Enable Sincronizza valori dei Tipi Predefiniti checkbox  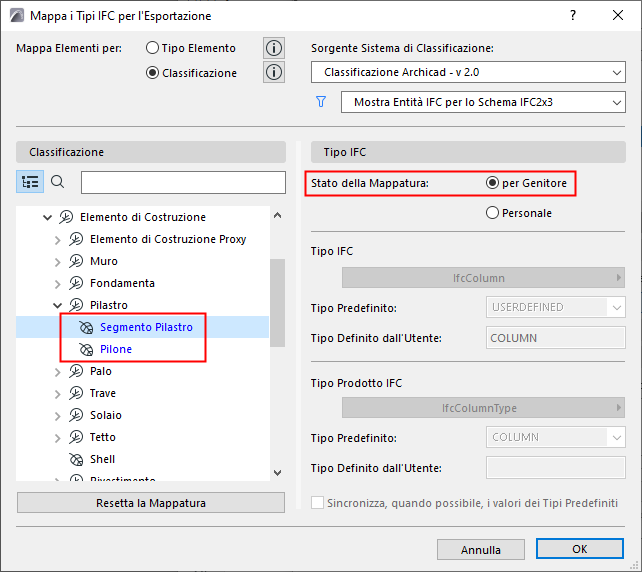tap(317, 502)
